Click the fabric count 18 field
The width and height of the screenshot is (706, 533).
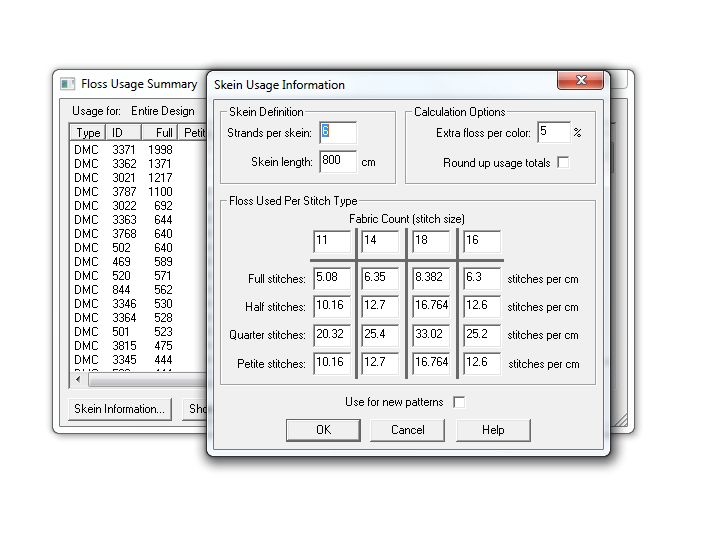tap(431, 241)
